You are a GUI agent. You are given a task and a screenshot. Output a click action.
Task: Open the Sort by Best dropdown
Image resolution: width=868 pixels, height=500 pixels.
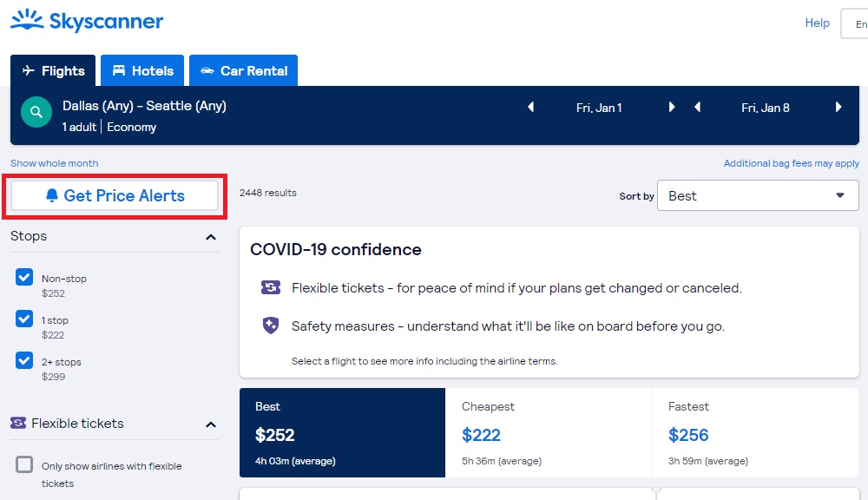pos(758,195)
